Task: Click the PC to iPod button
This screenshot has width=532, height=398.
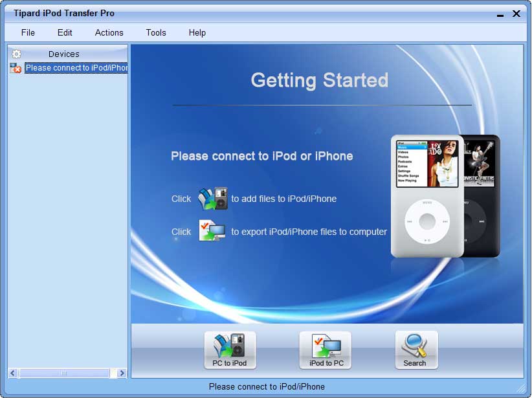Action: coord(230,350)
